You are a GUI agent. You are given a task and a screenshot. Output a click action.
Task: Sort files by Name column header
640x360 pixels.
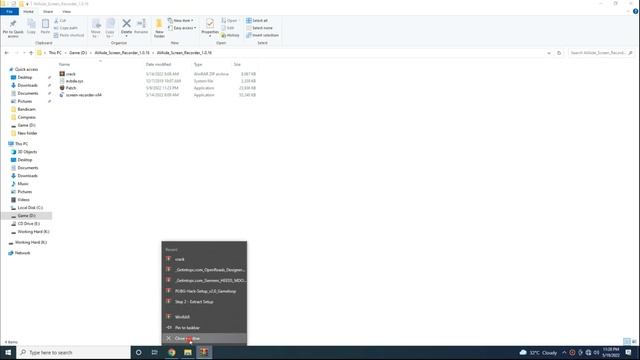[64, 64]
